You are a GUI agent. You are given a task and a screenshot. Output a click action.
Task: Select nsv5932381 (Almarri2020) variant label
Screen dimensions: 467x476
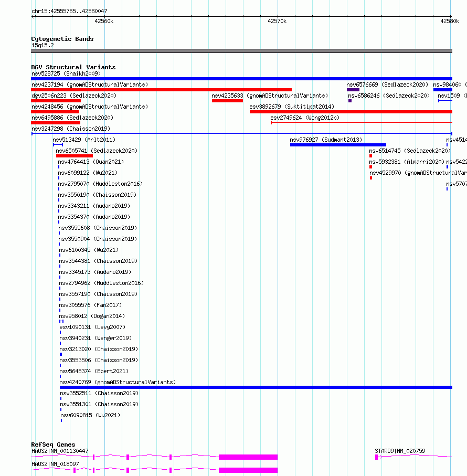coord(407,162)
